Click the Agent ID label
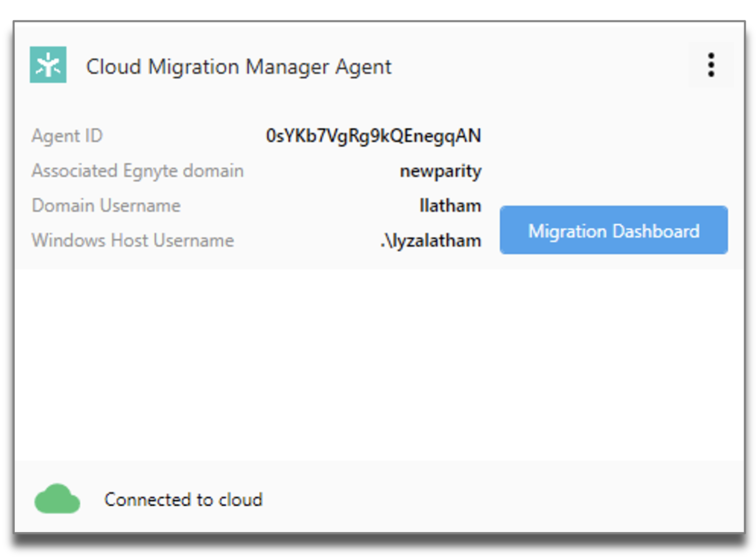 click(67, 136)
